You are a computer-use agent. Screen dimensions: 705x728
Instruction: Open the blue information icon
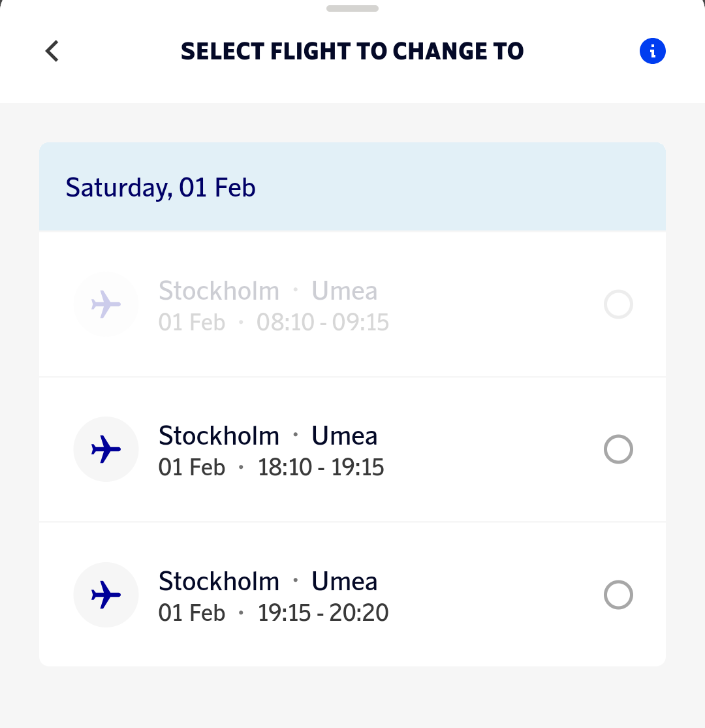652,51
